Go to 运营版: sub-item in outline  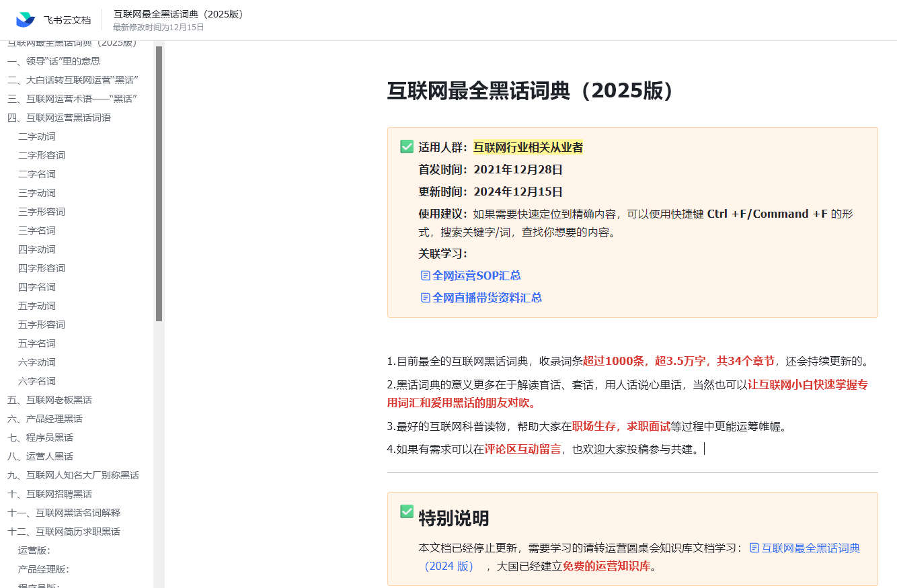pyautogui.click(x=34, y=550)
